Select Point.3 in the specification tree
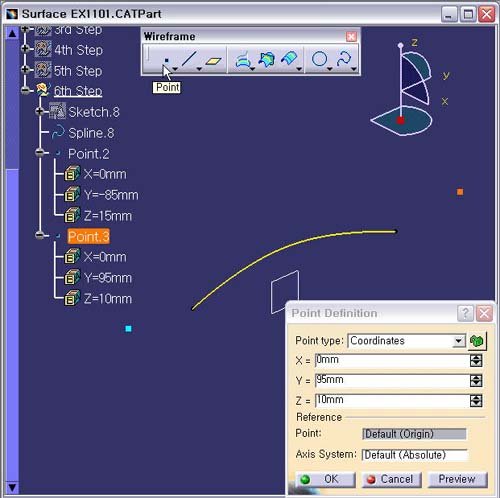 [x=88, y=237]
